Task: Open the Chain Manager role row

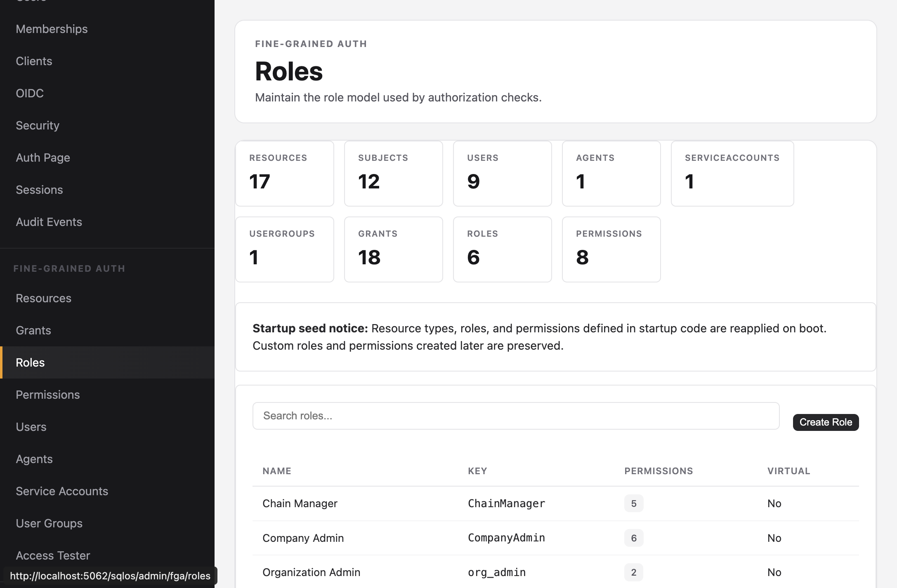Action: click(x=300, y=503)
